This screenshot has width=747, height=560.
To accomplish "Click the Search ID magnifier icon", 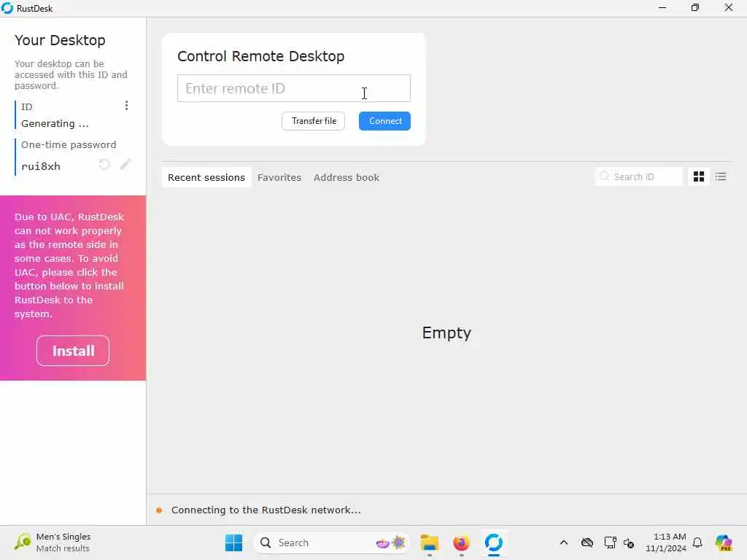I will point(604,176).
